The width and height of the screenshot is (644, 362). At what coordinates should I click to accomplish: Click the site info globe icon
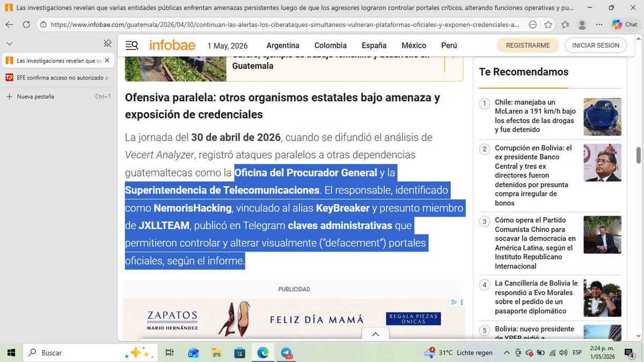click(x=43, y=25)
